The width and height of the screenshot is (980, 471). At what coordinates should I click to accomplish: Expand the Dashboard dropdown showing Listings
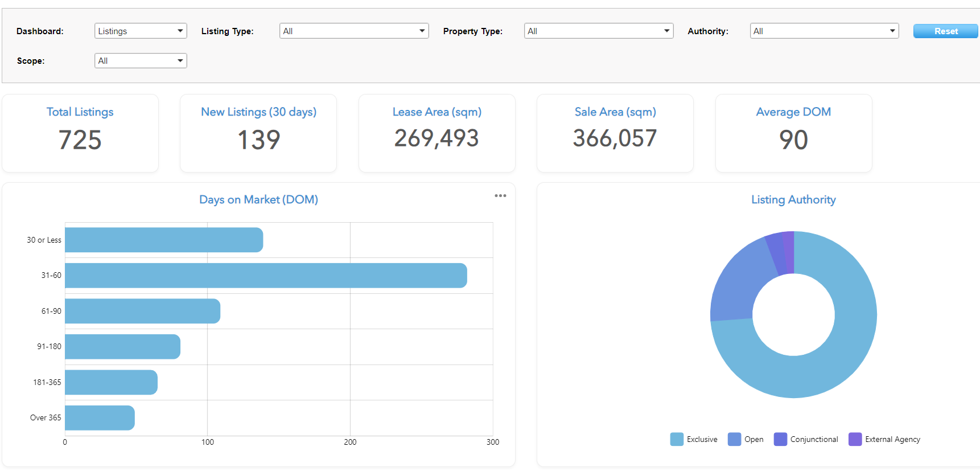[141, 31]
